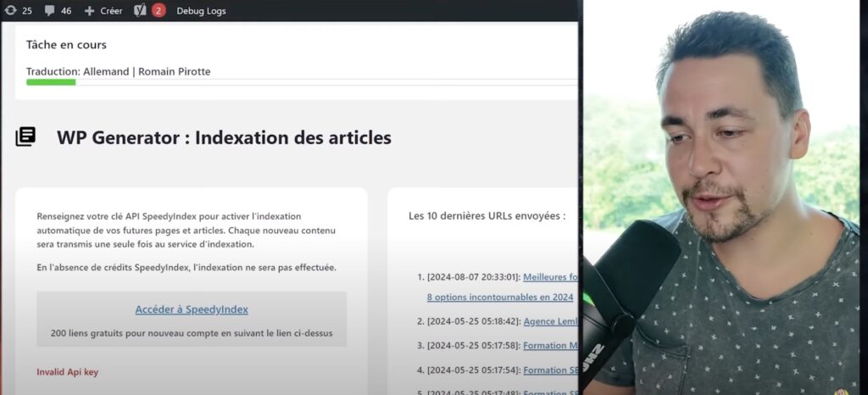The height and width of the screenshot is (395, 868).
Task: Open the Accéder à SpeedyIndex link
Action: [192, 309]
